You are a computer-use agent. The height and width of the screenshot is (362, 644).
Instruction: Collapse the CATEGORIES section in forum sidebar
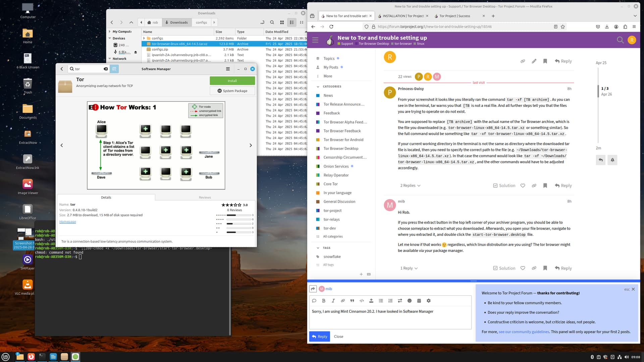(x=318, y=86)
